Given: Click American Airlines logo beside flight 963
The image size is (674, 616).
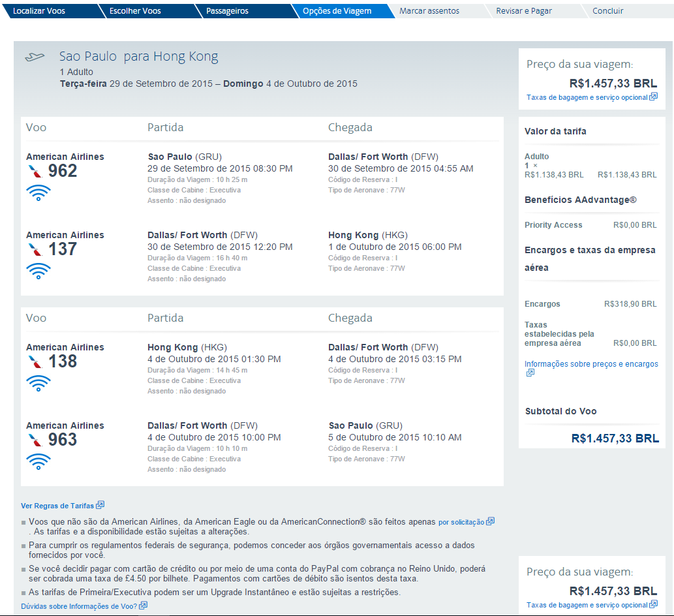Looking at the screenshot, I should (35, 440).
